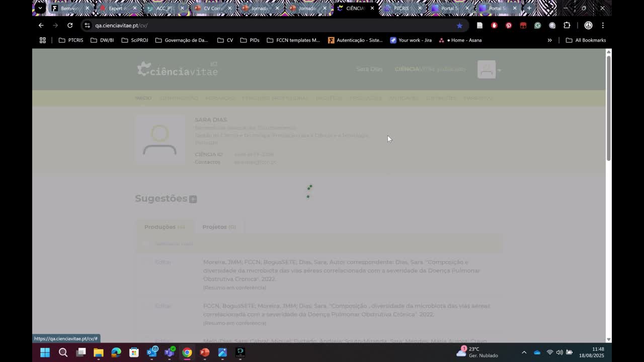
Task: Close the active CIÊNCIA tab
Action: pyautogui.click(x=372, y=8)
